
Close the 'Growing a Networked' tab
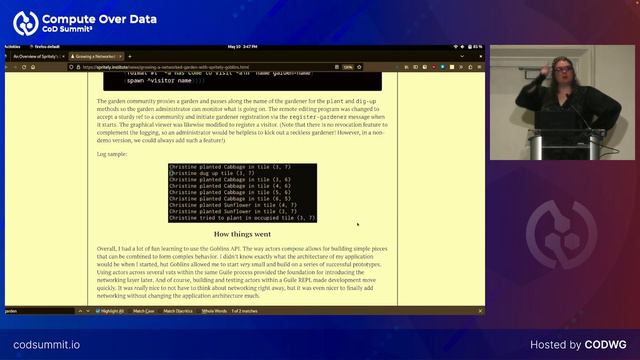point(120,56)
